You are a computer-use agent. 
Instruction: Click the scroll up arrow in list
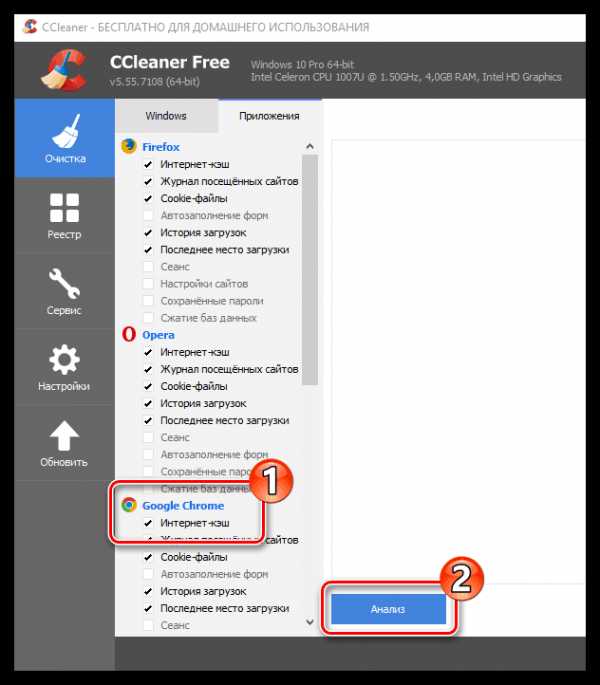310,146
